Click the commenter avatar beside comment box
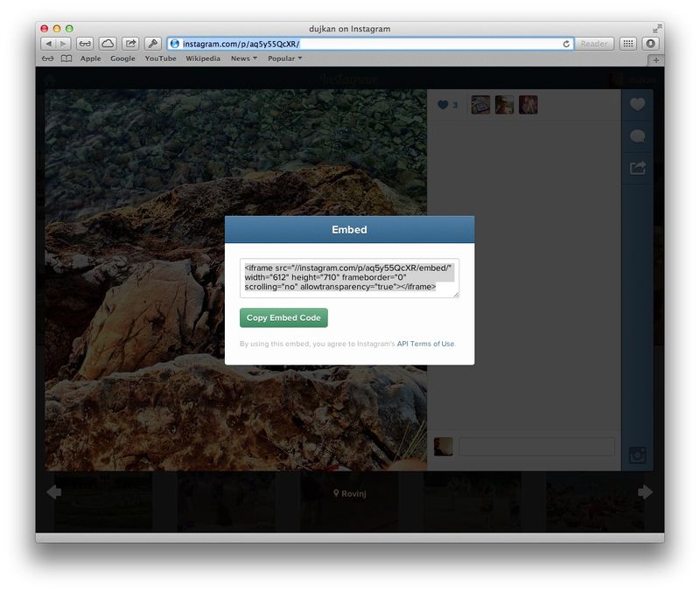Image resolution: width=700 pixels, height=592 pixels. pos(444,447)
